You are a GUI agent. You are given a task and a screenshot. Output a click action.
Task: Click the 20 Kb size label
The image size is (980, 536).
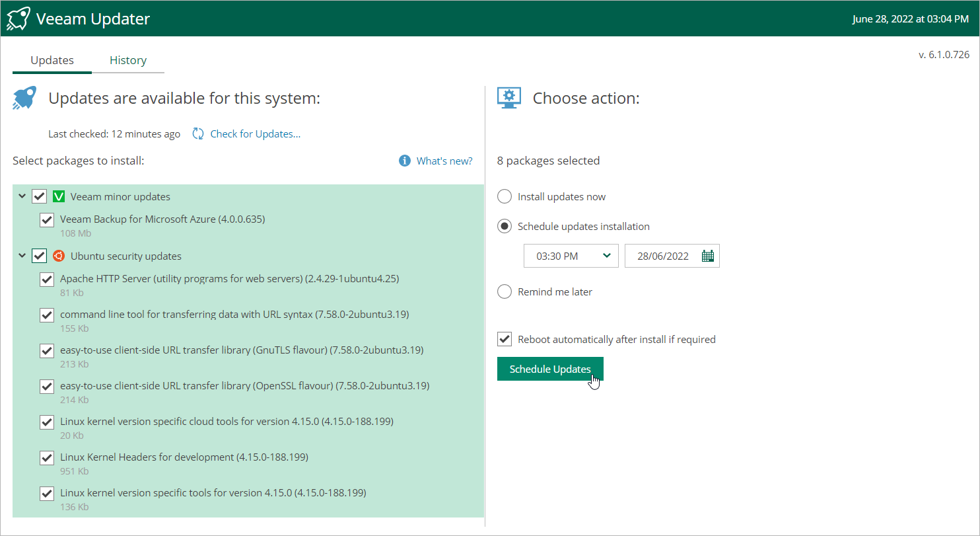[72, 436]
